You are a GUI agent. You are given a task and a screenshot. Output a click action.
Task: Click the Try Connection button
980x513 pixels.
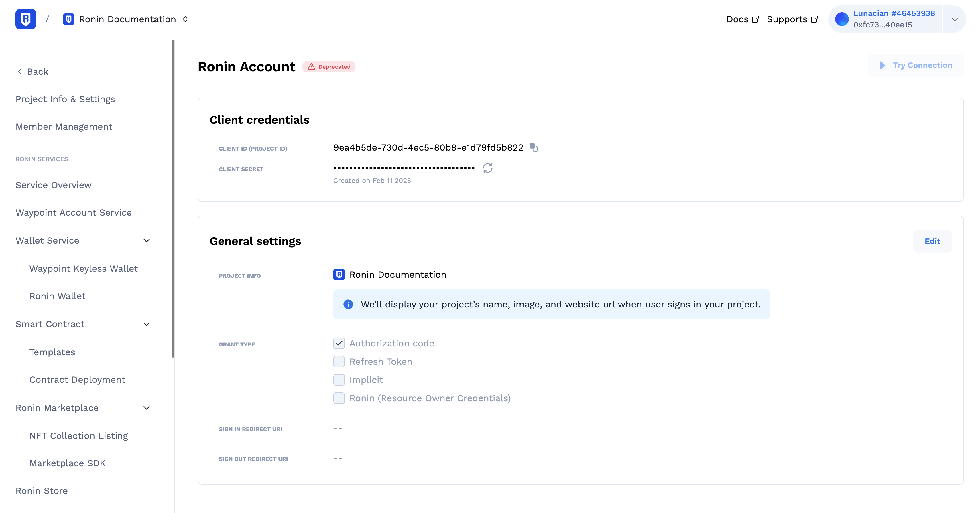[916, 65]
